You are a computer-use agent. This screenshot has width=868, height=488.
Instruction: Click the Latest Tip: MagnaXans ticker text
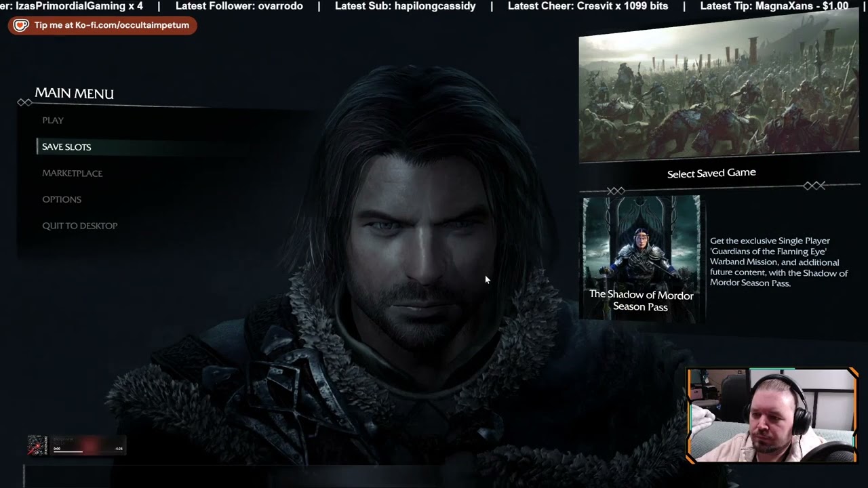click(774, 6)
